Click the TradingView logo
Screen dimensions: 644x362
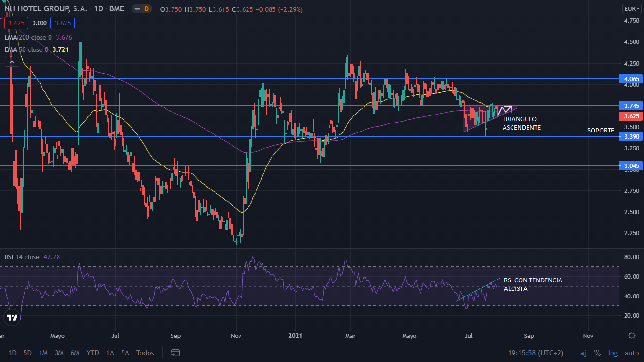tap(10, 318)
